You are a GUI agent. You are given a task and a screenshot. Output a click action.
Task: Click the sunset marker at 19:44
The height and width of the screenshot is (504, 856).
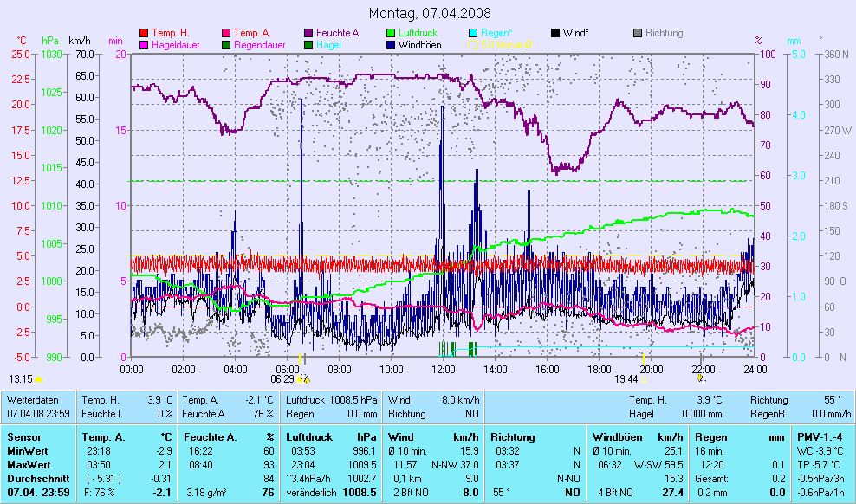[643, 378]
